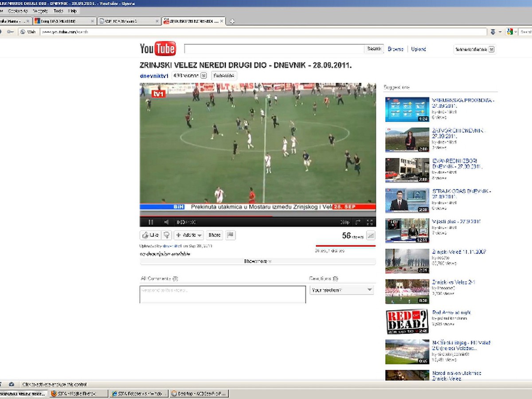532x399 pixels.
Task: Pause the video with the pause button
Action: 151,222
